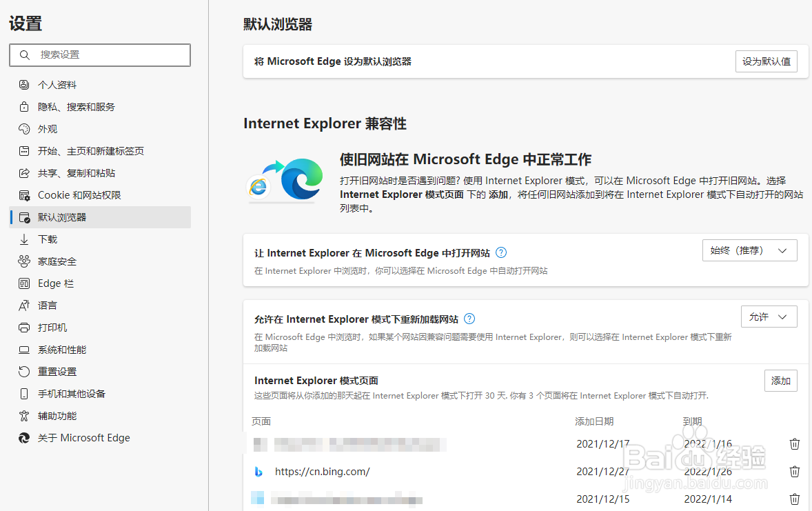
Task: Click the https://cn.bing.com/ page entry
Action: tap(322, 472)
